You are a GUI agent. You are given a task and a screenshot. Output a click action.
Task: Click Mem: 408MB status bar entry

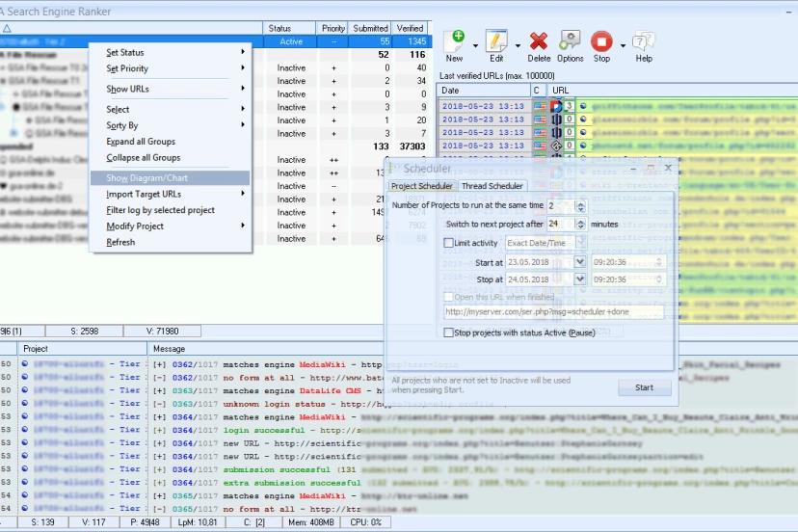[x=311, y=522]
